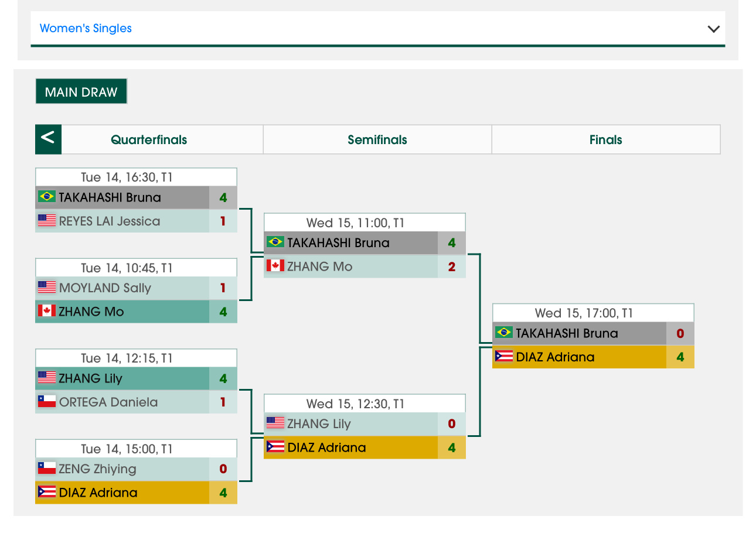The image size is (756, 533).
Task: Expand the Women's Singles dropdown chevron
Action: (713, 29)
